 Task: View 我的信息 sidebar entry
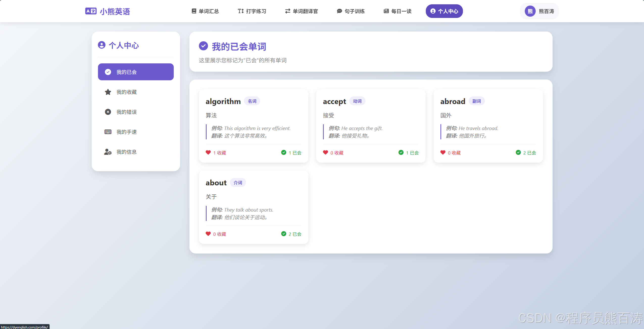click(136, 152)
